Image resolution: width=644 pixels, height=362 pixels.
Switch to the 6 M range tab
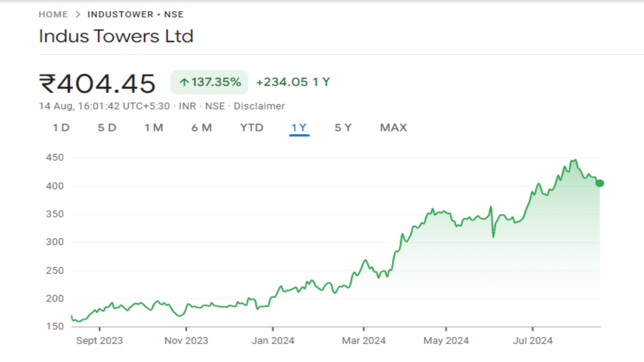[201, 128]
